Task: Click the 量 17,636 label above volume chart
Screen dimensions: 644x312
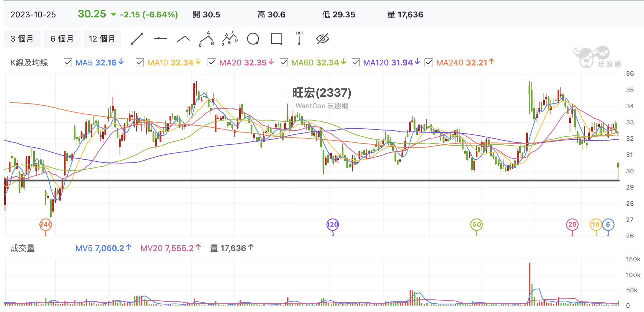Action: [x=228, y=248]
